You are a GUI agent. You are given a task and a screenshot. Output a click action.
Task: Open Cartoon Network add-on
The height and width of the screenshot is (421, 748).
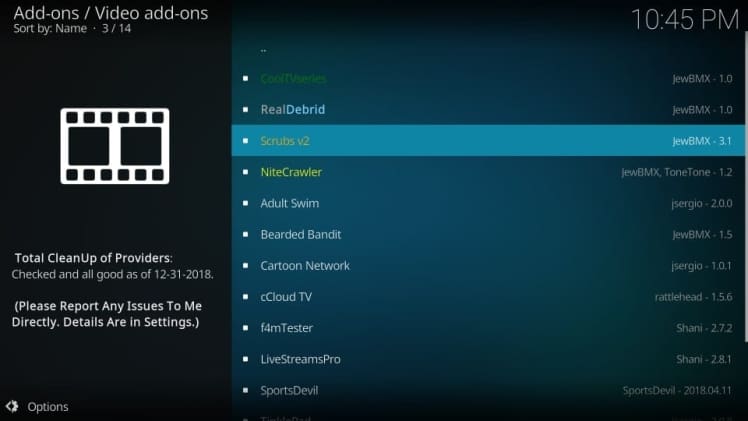305,266
